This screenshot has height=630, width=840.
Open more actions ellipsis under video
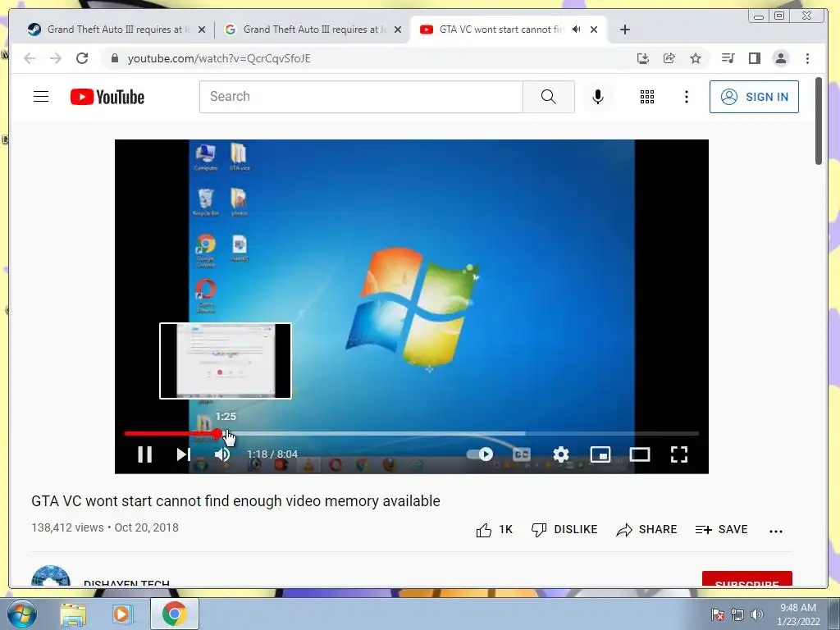[776, 531]
